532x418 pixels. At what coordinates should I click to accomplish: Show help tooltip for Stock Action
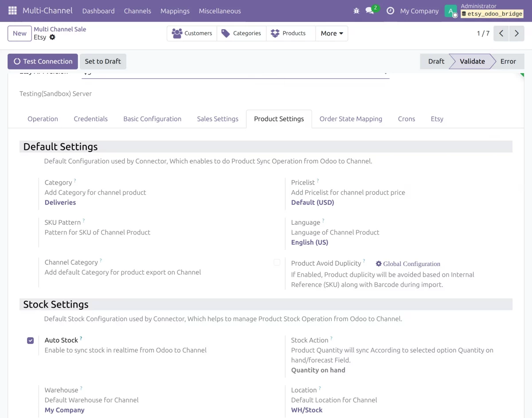(331, 339)
